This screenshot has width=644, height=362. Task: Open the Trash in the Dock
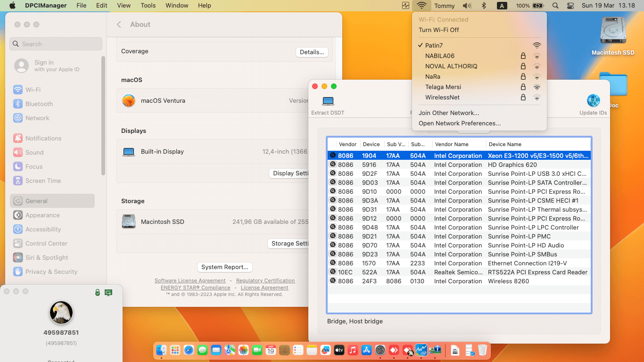482,350
